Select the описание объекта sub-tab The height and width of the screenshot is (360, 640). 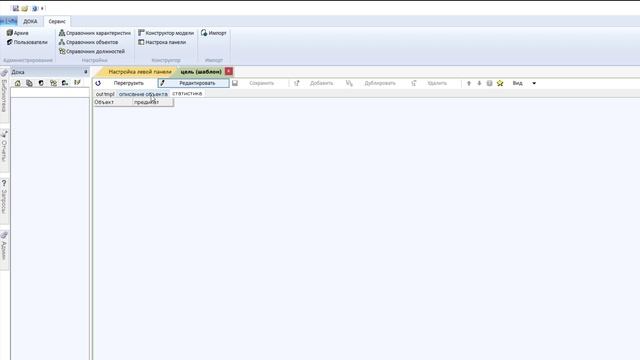pos(143,94)
